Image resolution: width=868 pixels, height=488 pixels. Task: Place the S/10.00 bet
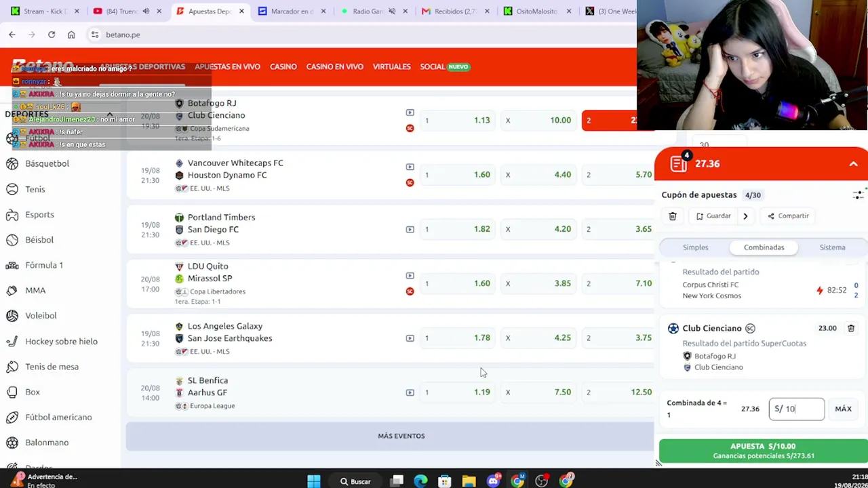coord(763,451)
